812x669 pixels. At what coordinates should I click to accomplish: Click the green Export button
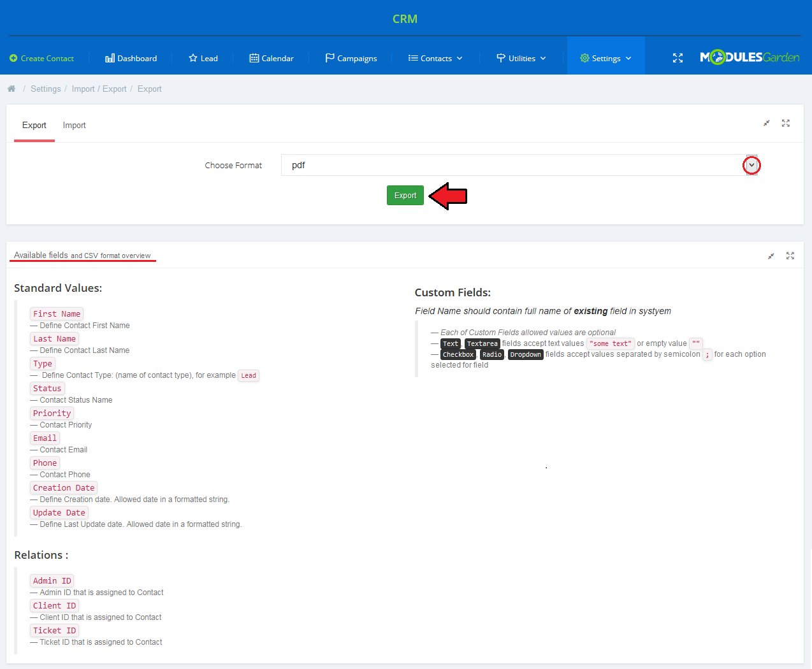point(405,196)
